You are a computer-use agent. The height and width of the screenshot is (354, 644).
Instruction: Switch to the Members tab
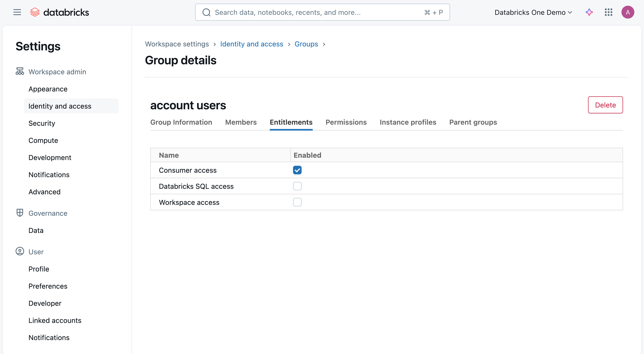pyautogui.click(x=241, y=122)
